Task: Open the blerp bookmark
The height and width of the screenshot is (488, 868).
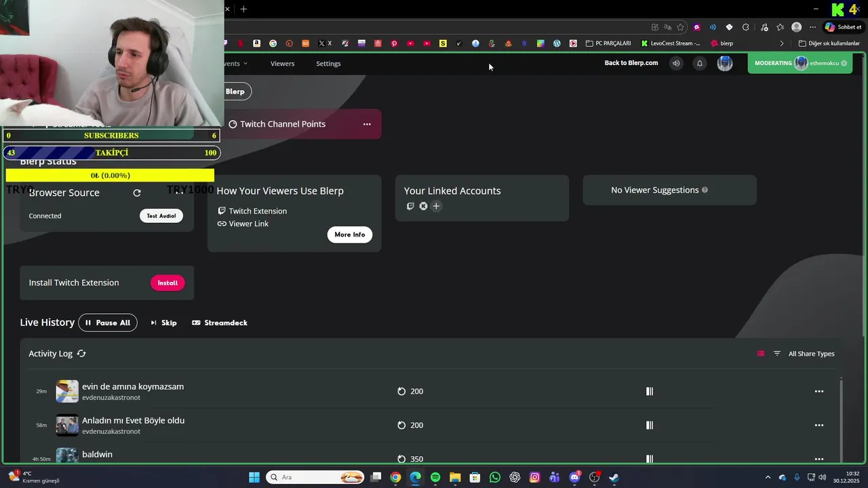Action: point(722,43)
